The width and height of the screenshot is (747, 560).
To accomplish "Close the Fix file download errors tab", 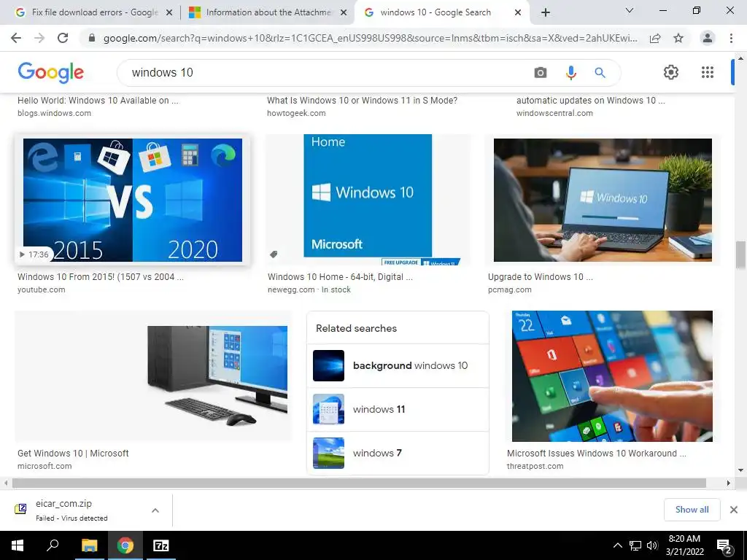I will (169, 13).
